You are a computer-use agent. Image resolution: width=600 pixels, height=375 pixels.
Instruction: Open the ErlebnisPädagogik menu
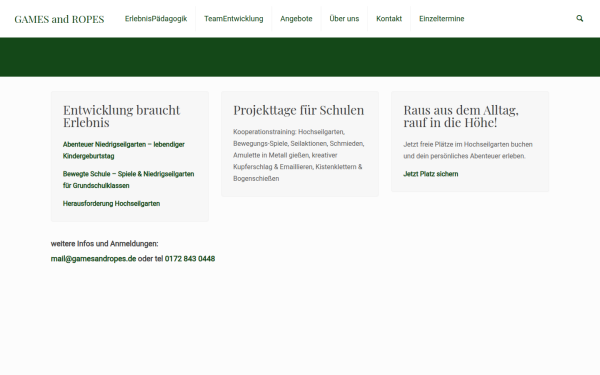156,19
